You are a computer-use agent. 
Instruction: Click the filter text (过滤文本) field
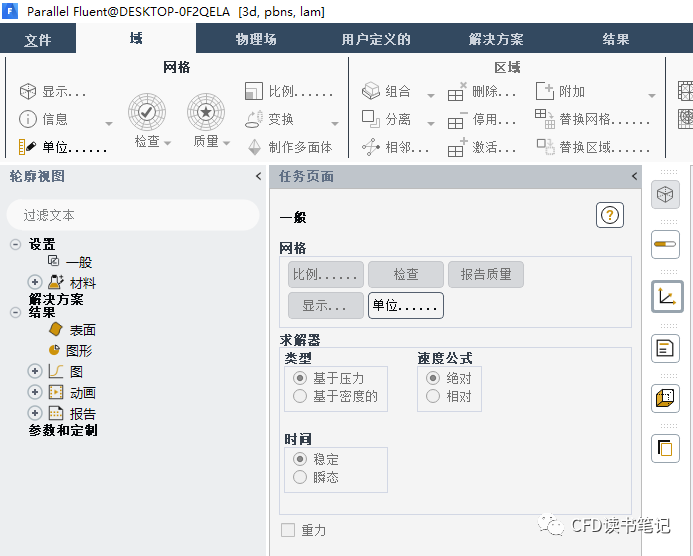point(133,215)
